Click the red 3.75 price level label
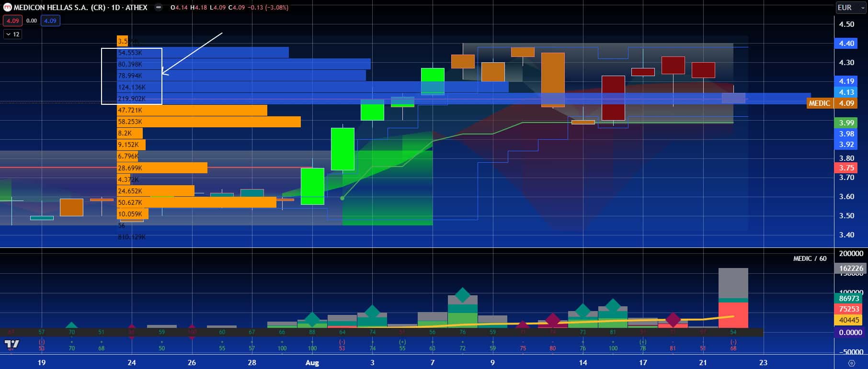This screenshot has width=868, height=369. [846, 168]
